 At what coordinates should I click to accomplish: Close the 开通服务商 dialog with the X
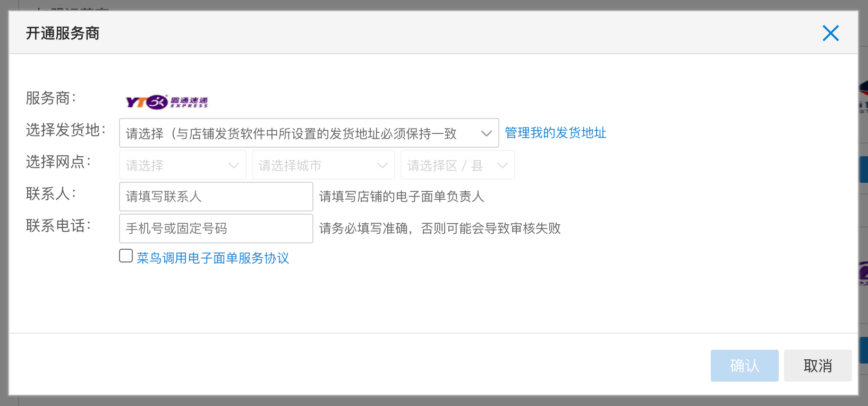point(830,33)
